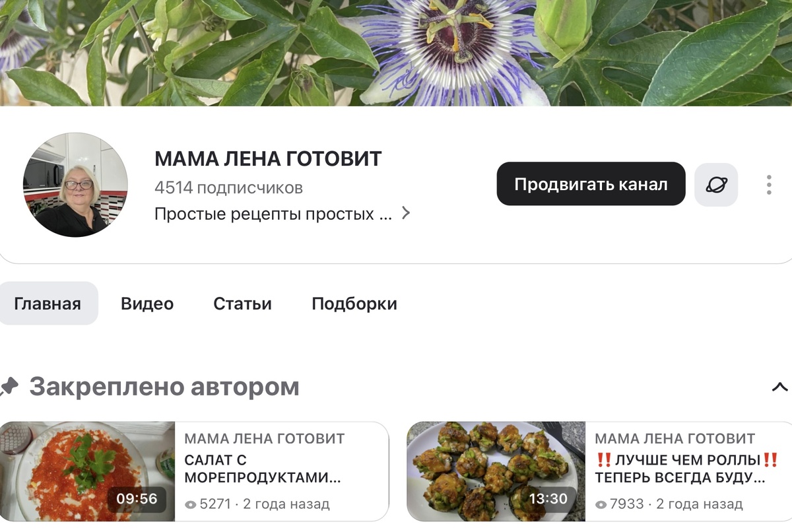Click the pin icon beside Закреплено автором
The image size is (792, 532).
click(9, 386)
